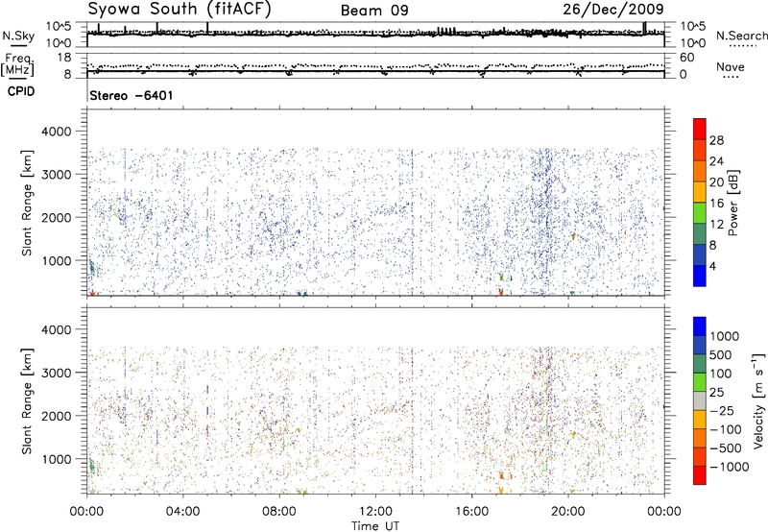Click the 'Syowa South (fitACF)' title

[x=180, y=9]
